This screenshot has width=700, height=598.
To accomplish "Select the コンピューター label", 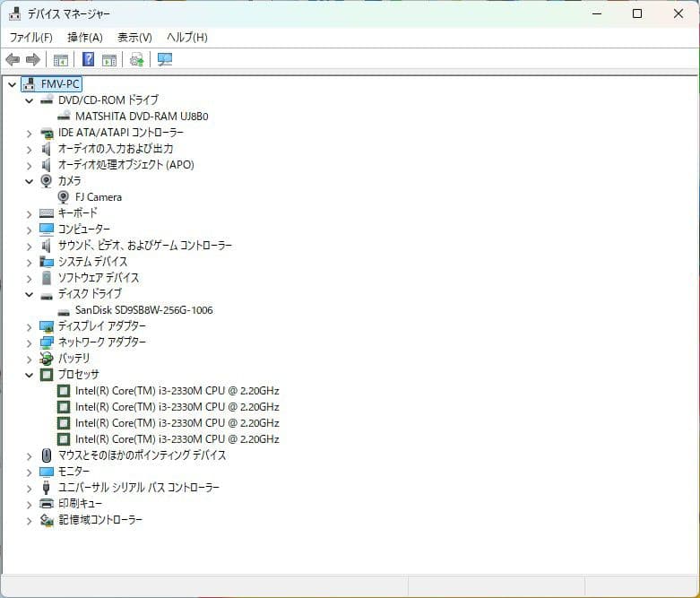I will pyautogui.click(x=83, y=230).
